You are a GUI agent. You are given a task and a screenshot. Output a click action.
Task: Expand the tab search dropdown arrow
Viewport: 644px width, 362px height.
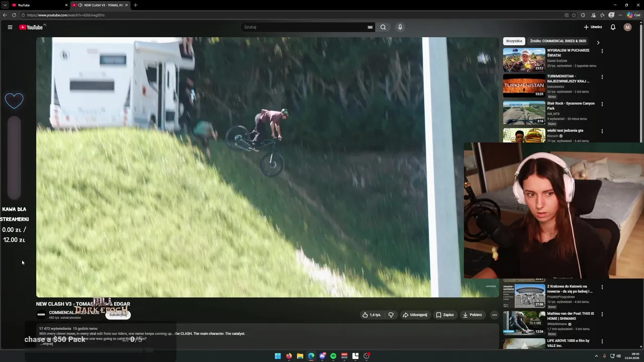coord(5,5)
